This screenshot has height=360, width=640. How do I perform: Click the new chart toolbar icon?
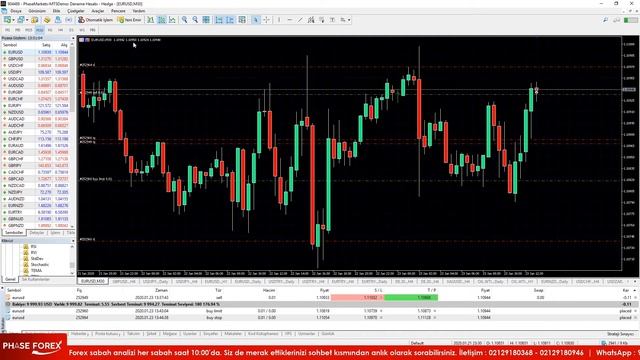pos(7,20)
